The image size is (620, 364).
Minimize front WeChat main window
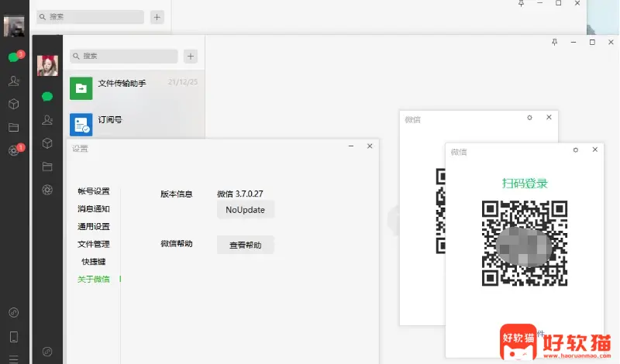(573, 42)
